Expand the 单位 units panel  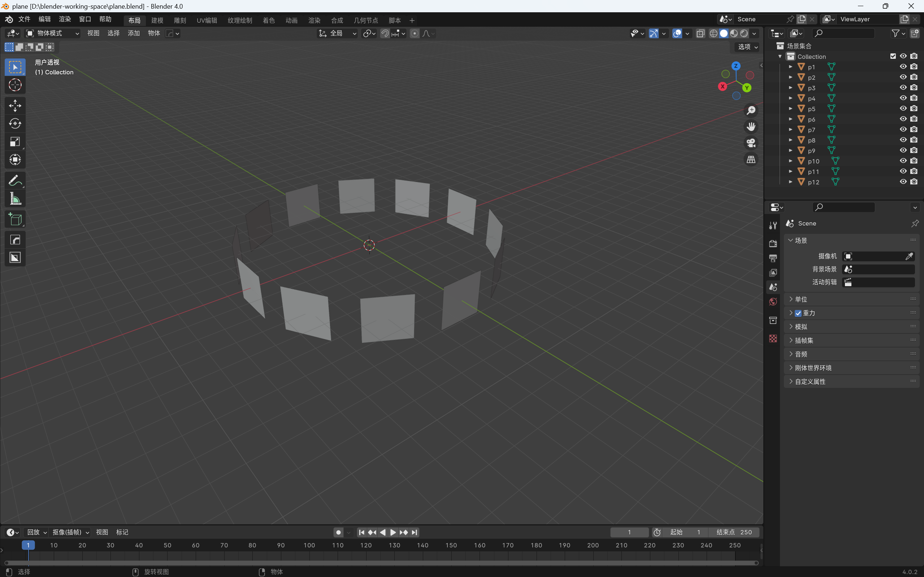pos(801,299)
